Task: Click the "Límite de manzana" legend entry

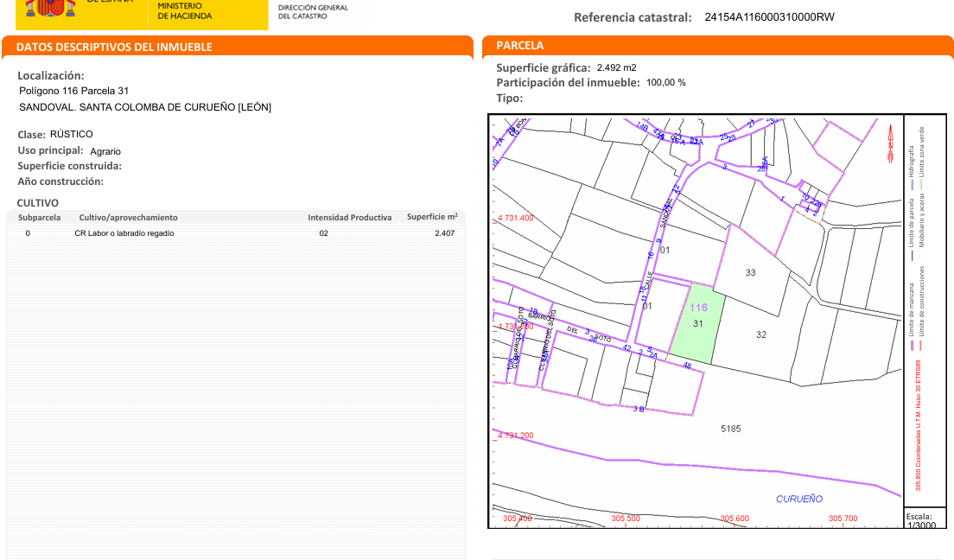Action: 912,310
